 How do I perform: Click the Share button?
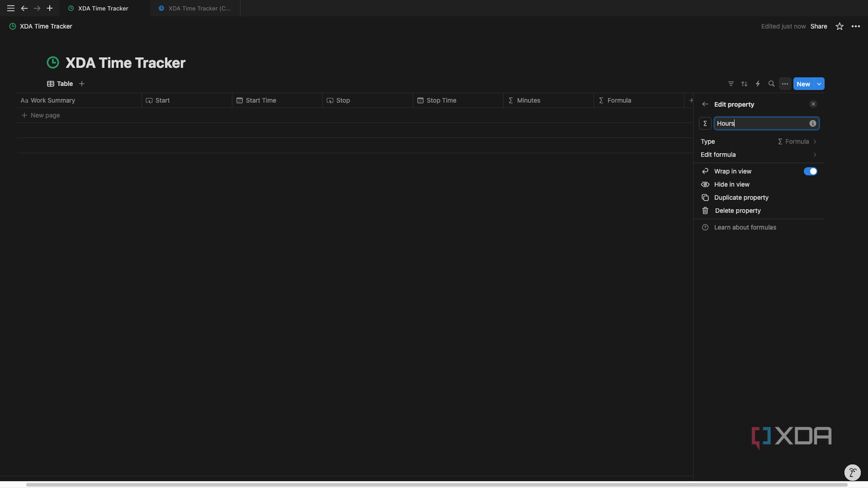(818, 26)
